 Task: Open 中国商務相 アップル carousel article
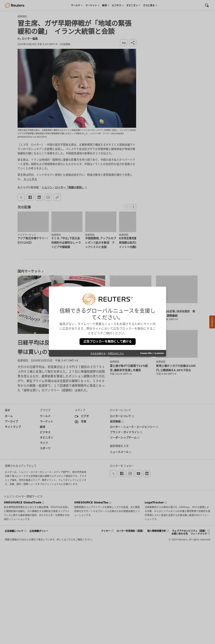pyautogui.click(x=101, y=242)
